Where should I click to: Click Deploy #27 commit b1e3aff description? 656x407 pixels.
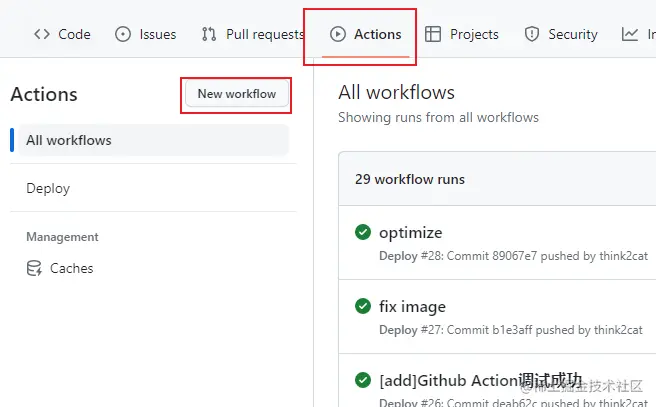[510, 330]
